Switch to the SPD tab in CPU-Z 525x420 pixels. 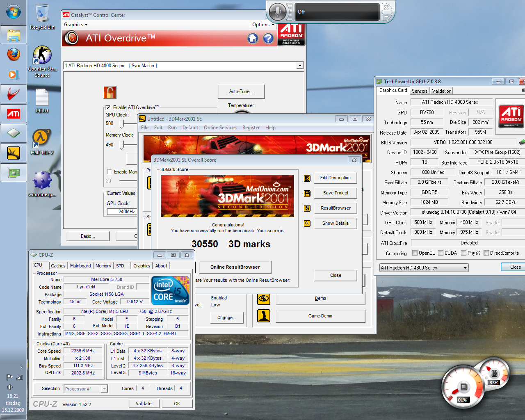coord(120,266)
